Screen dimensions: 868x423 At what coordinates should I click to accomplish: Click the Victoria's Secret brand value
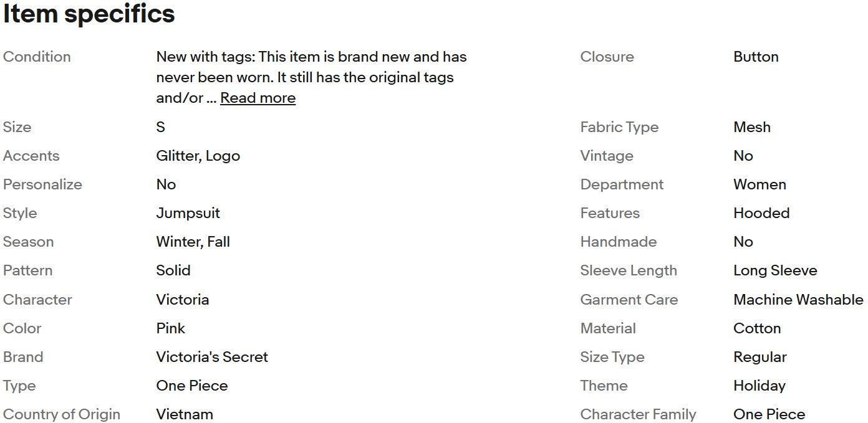coord(212,357)
